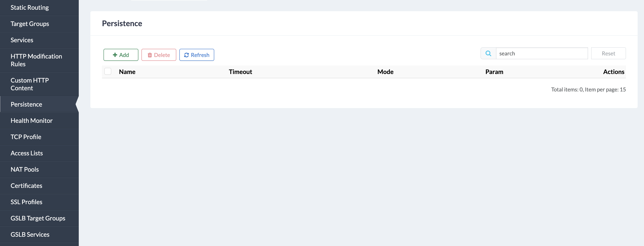The height and width of the screenshot is (246, 644).
Task: Open Target Groups menu item
Action: (x=30, y=24)
